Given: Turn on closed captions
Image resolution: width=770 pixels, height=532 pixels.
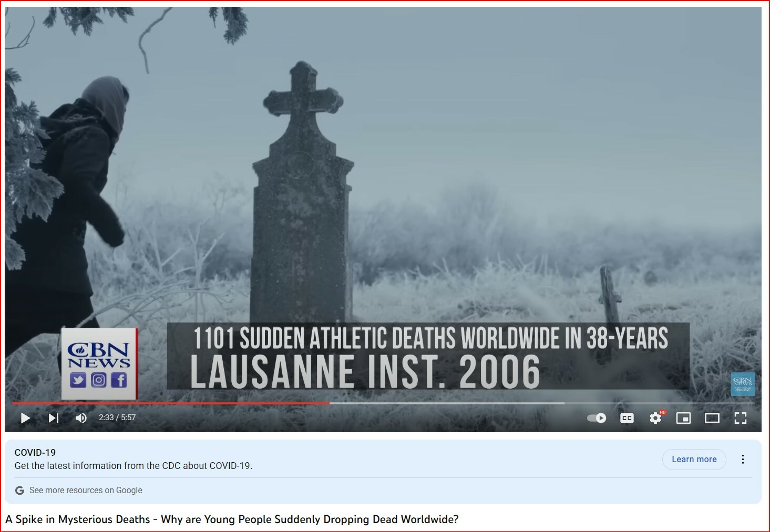Looking at the screenshot, I should point(627,418).
